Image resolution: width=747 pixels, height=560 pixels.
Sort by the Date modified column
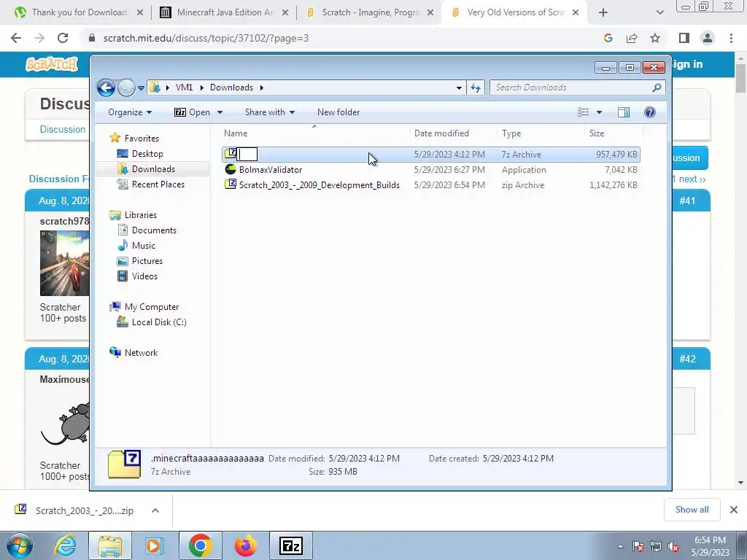pyautogui.click(x=453, y=133)
